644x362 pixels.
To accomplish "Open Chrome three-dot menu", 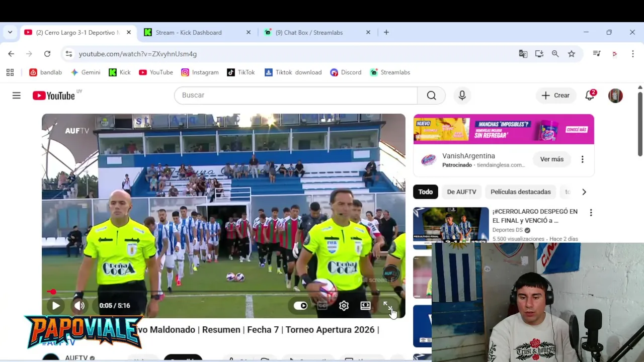I will pos(633,54).
